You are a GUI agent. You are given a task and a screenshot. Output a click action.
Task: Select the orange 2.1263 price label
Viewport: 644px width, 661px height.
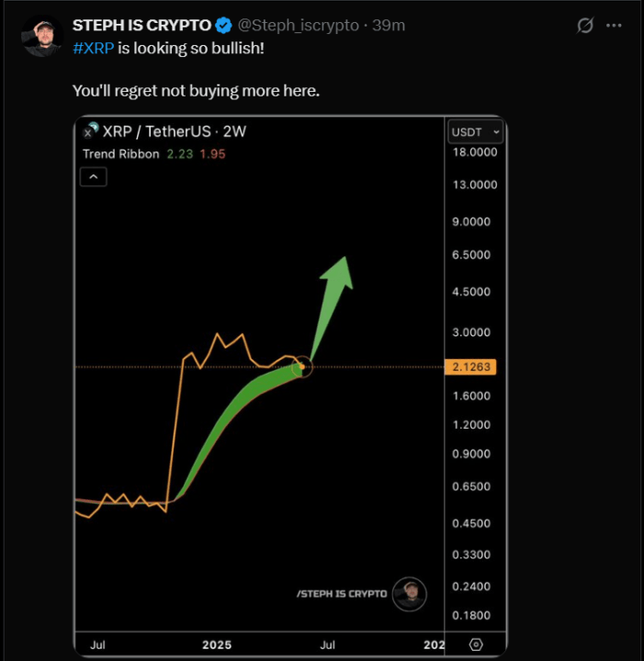472,367
